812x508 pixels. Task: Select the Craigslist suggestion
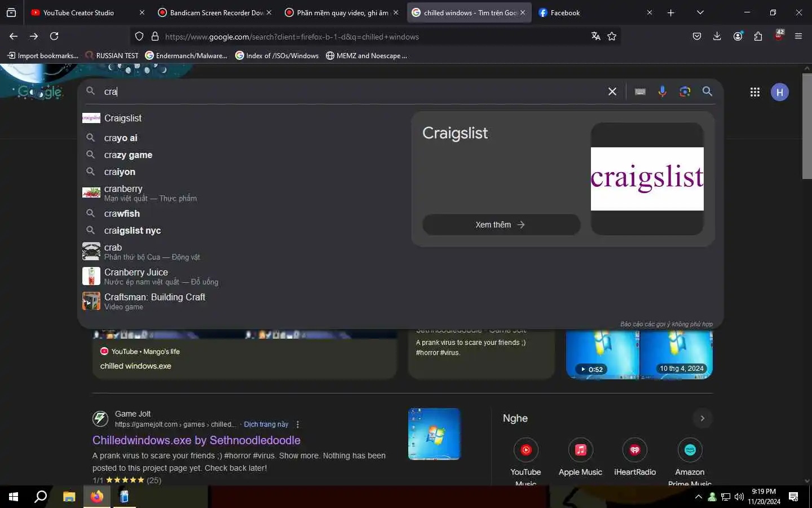[242, 118]
